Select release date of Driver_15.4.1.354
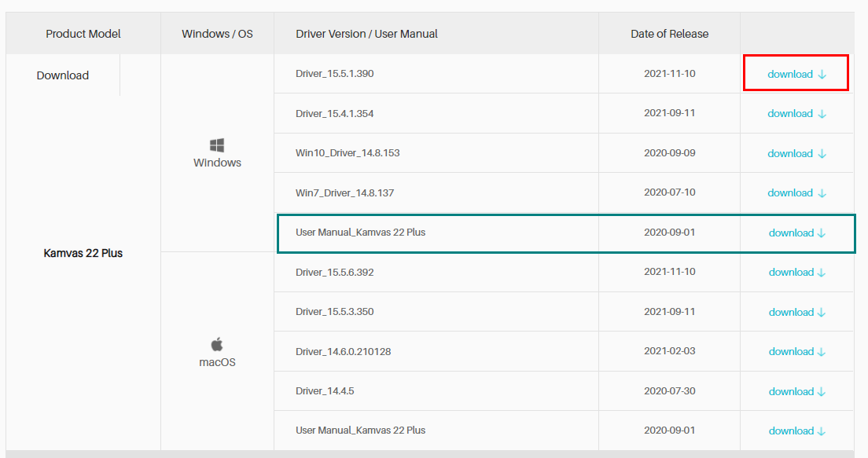 coord(669,113)
